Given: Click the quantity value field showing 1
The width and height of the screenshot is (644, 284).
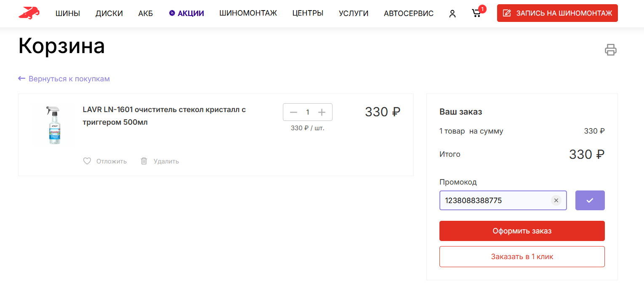Looking at the screenshot, I should click(x=308, y=112).
